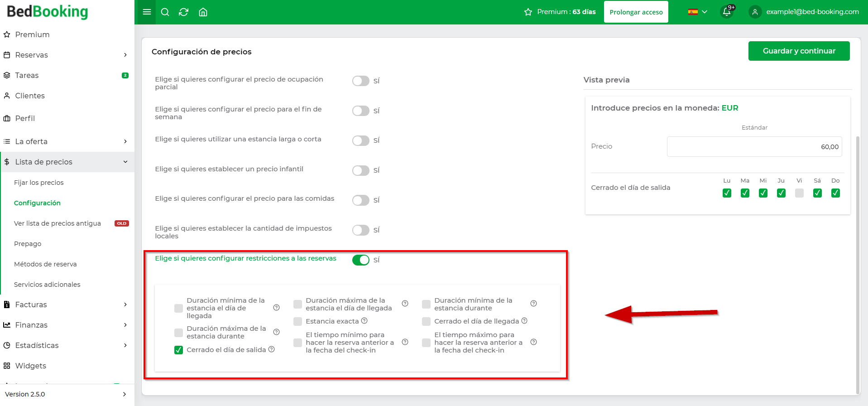
Task: Click Perfil suitcase icon in sidebar
Action: 7,118
